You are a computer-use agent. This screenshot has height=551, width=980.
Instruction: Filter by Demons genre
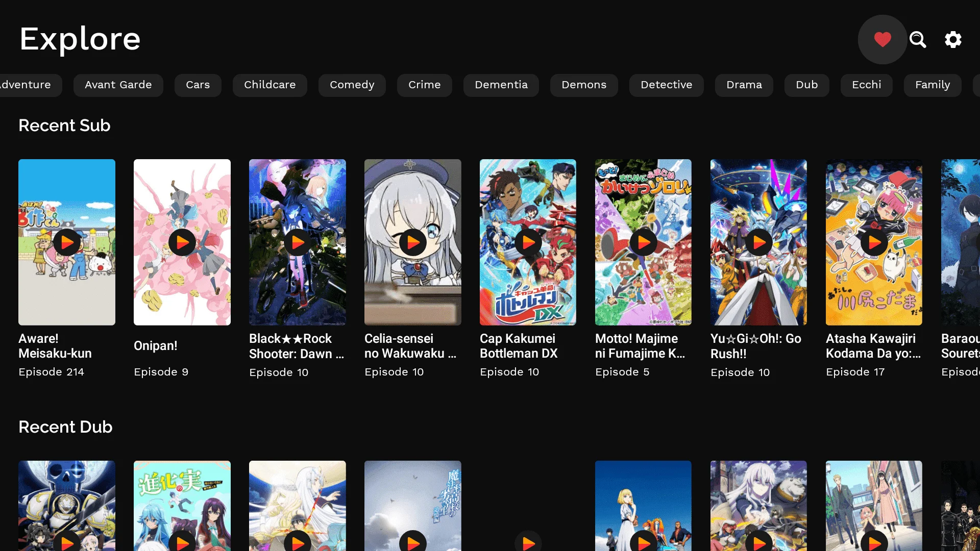(x=584, y=85)
